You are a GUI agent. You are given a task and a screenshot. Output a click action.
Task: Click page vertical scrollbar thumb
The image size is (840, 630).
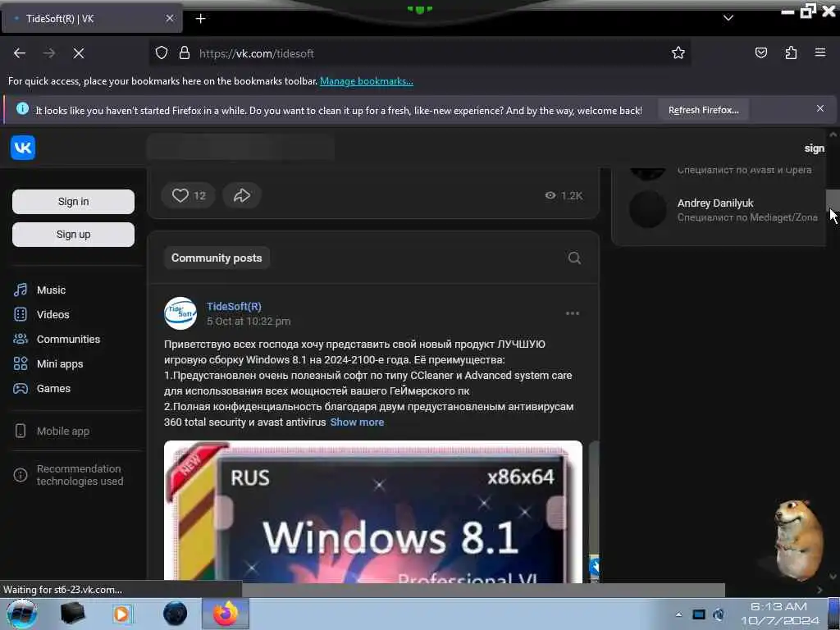click(833, 201)
